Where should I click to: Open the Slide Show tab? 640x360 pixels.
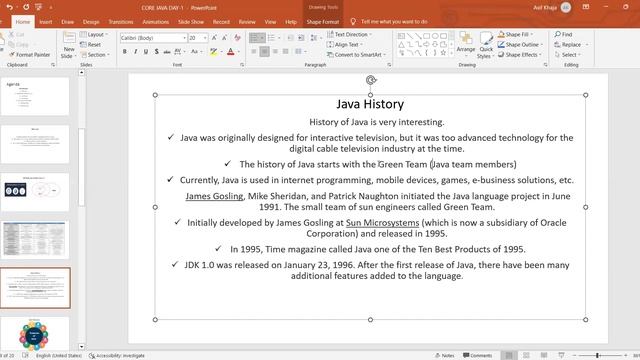tap(191, 22)
